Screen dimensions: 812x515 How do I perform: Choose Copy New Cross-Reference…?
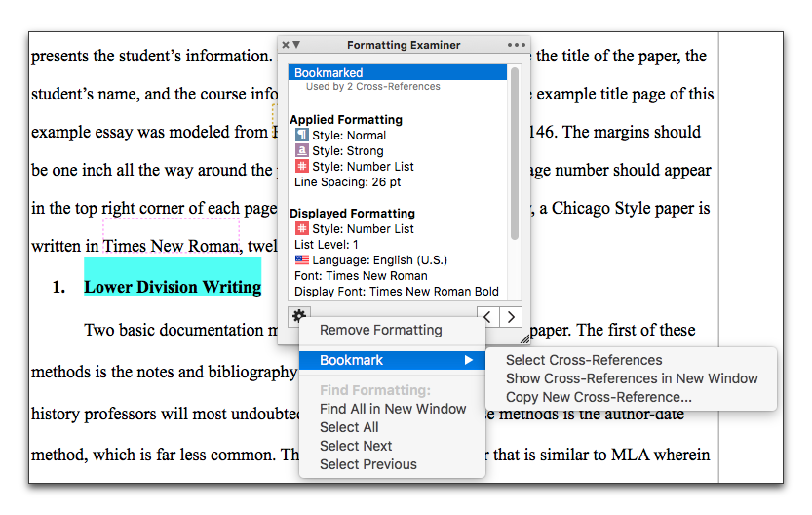click(631, 397)
